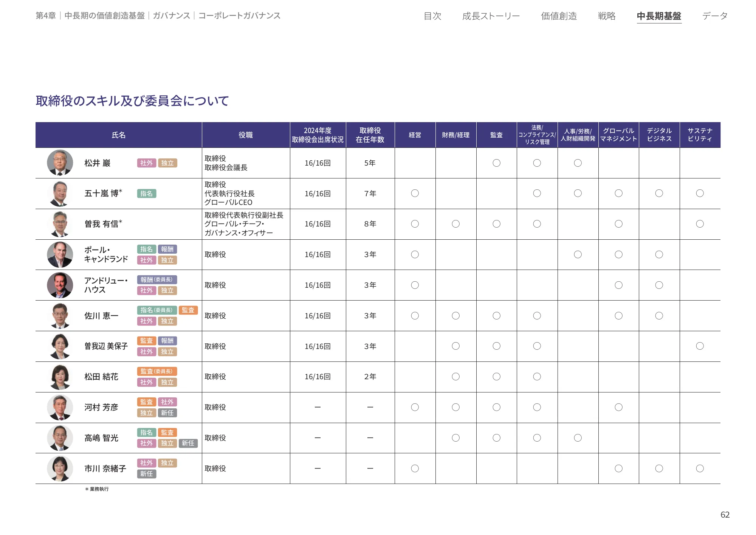Open the 目次 navigation tab

[432, 16]
